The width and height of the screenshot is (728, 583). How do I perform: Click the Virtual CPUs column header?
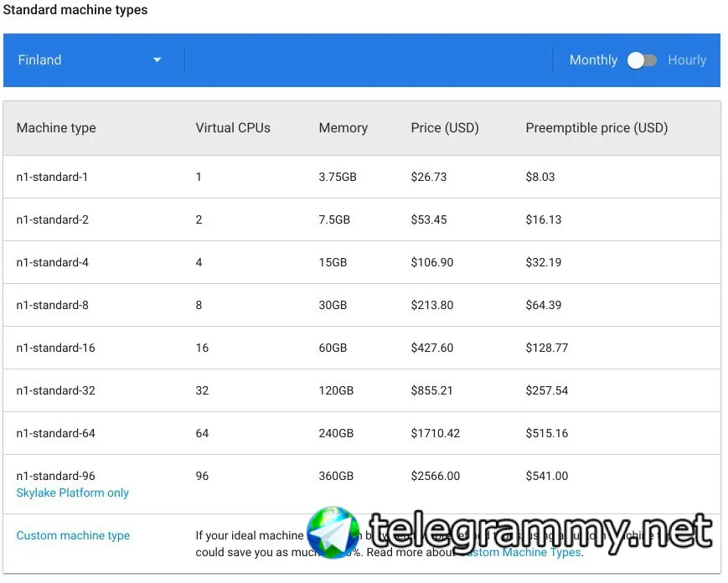click(233, 127)
